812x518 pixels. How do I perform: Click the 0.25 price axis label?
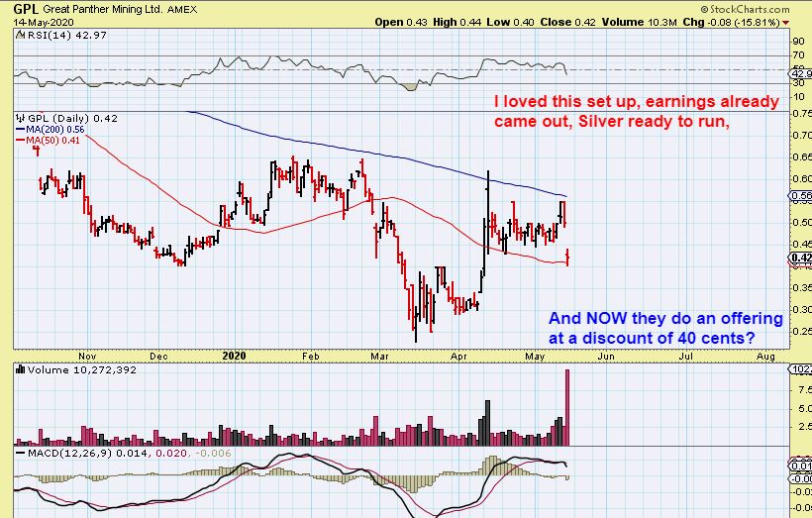802,331
